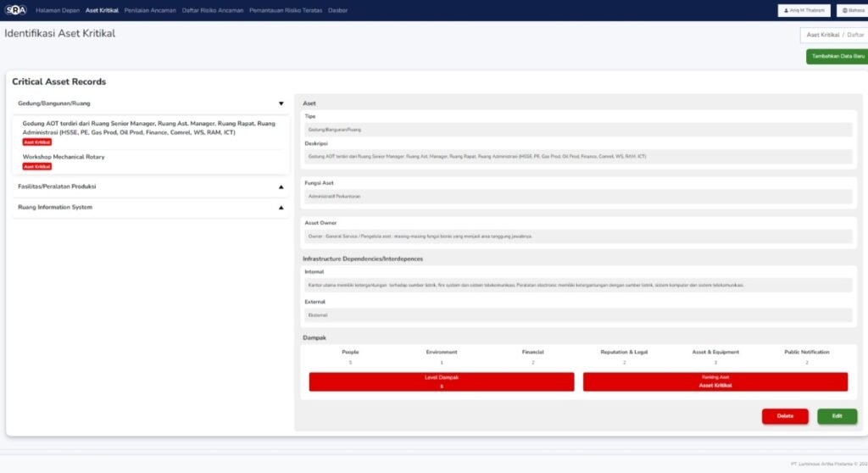Click the SRA logo icon
868x473 pixels.
point(16,10)
